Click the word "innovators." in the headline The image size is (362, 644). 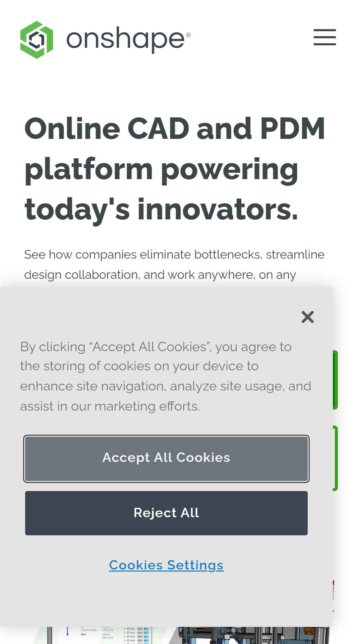218,209
